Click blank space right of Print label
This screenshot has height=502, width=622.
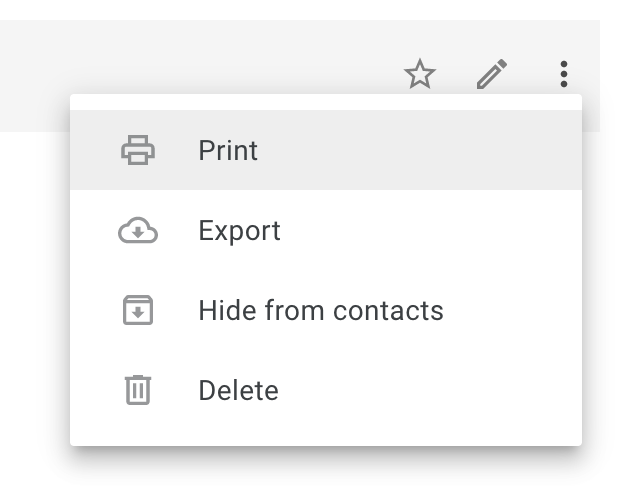[x=417, y=150]
